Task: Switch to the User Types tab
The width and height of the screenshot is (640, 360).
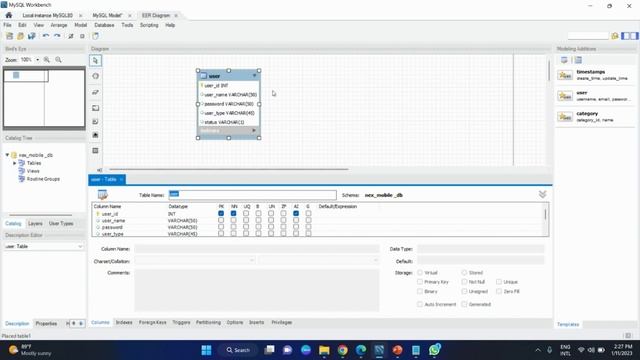Action: 61,224
